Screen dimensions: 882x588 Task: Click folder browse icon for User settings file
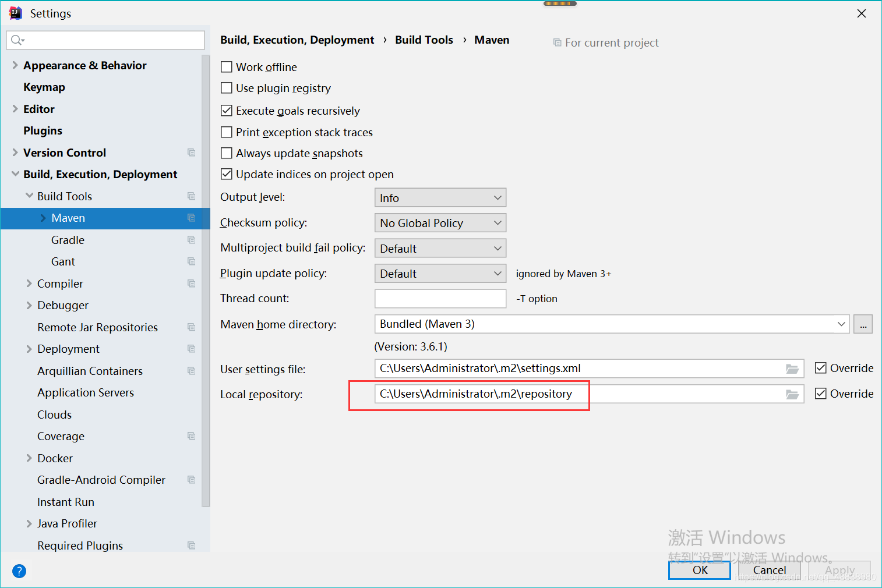click(792, 369)
